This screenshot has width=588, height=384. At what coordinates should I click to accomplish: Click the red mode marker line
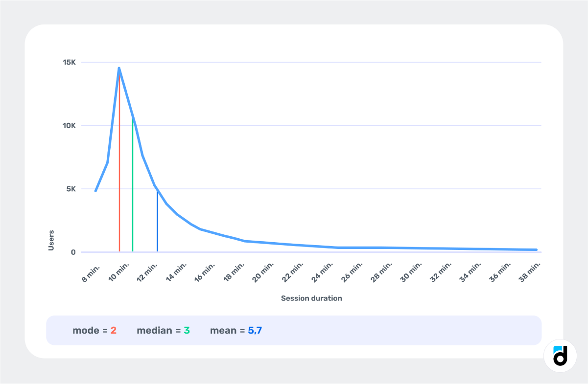(x=119, y=171)
